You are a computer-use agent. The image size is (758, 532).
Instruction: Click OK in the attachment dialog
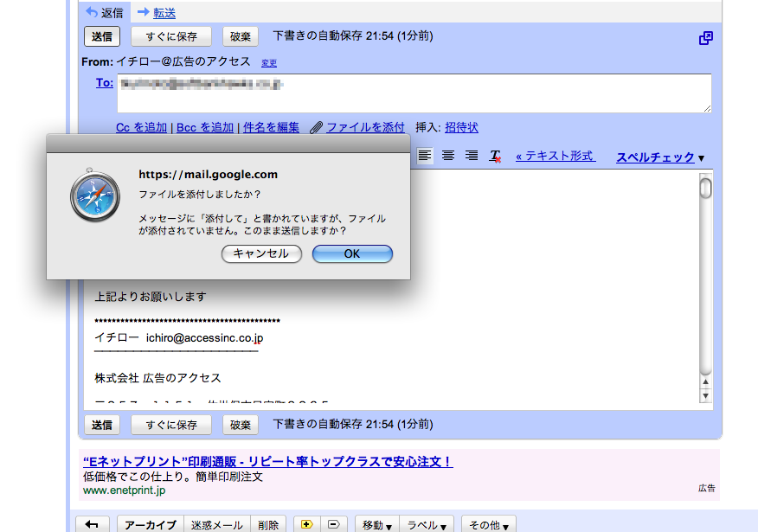[352, 253]
